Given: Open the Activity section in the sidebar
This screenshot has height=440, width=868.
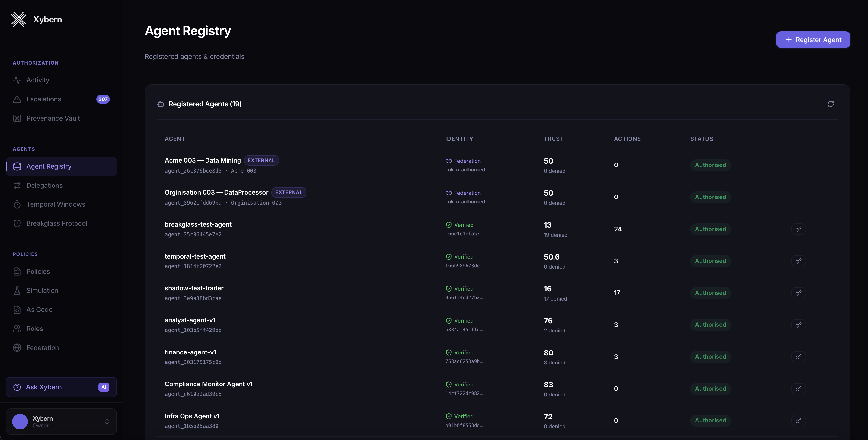Looking at the screenshot, I should 38,80.
